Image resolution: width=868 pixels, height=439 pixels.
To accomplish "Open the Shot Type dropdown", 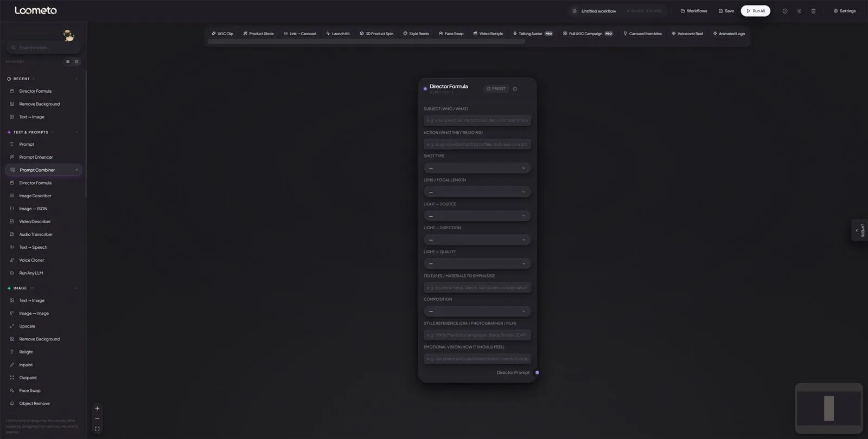I will pos(477,168).
